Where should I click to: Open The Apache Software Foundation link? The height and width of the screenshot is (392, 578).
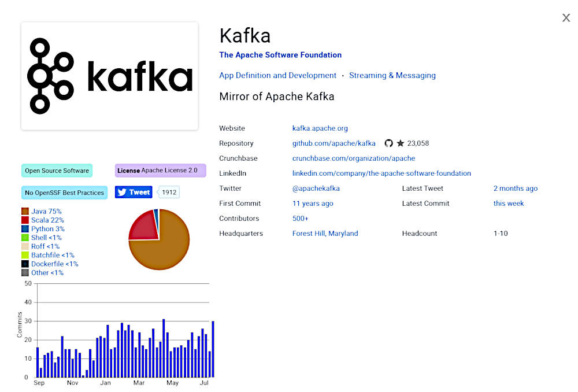[x=280, y=55]
